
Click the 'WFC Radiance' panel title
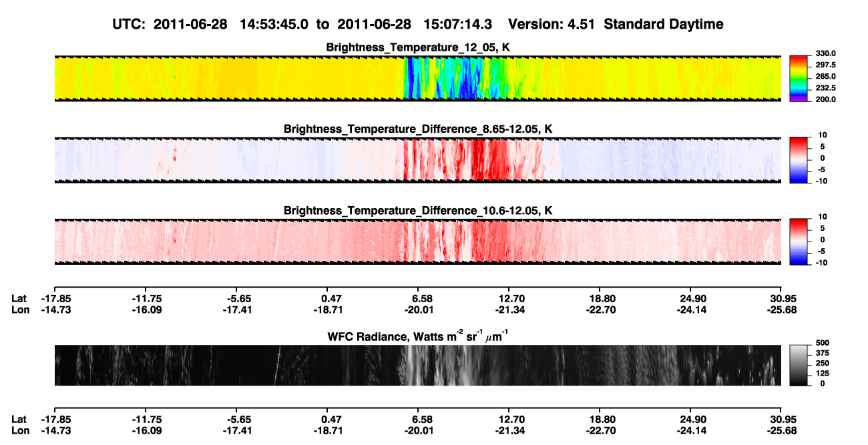[x=418, y=335]
